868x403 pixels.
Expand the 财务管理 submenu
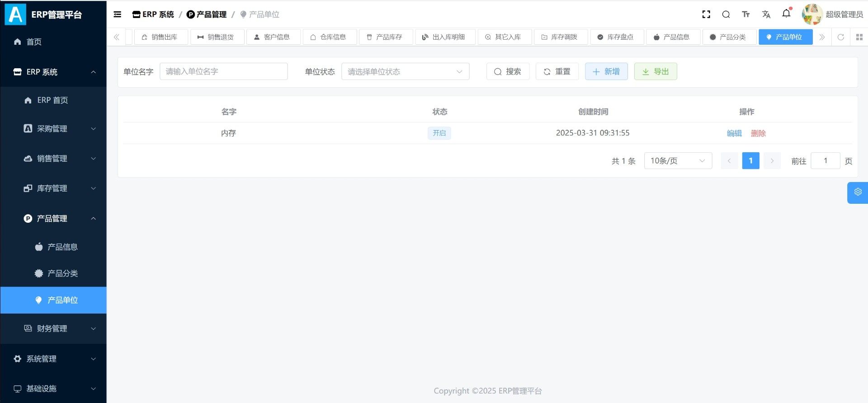click(53, 328)
